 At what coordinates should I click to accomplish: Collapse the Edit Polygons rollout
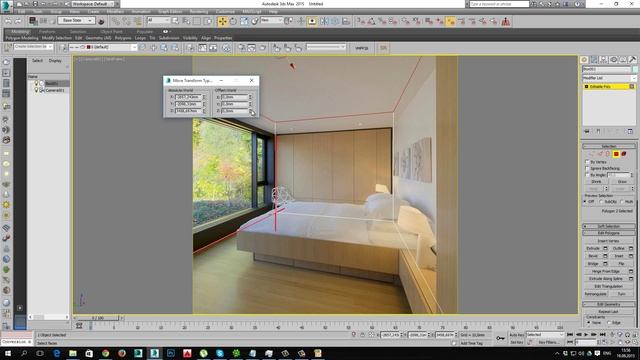[x=609, y=233]
